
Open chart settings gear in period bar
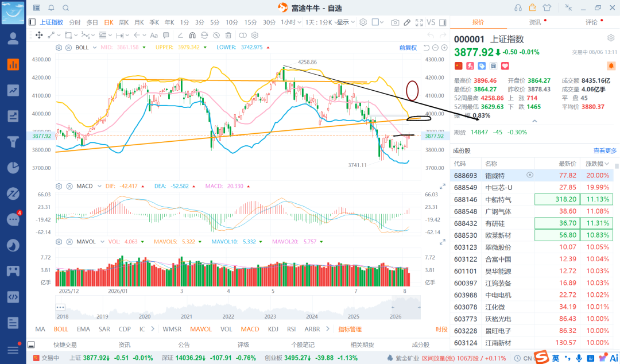(363, 22)
